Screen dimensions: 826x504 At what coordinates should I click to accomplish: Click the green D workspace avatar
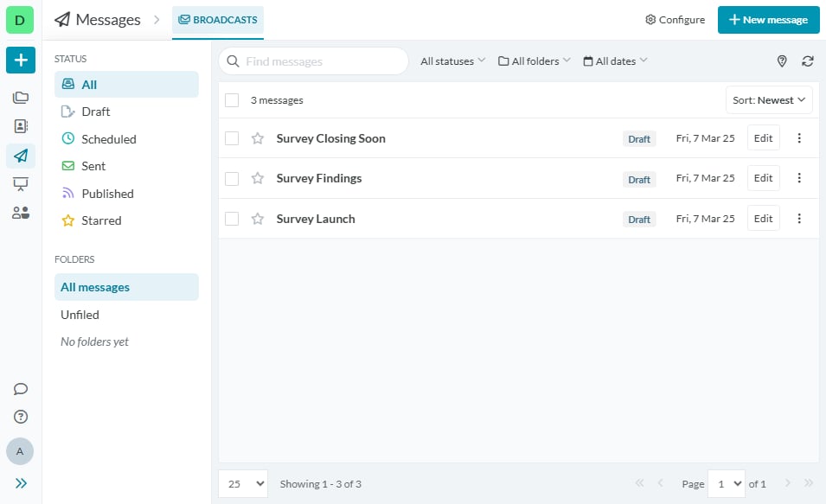20,20
